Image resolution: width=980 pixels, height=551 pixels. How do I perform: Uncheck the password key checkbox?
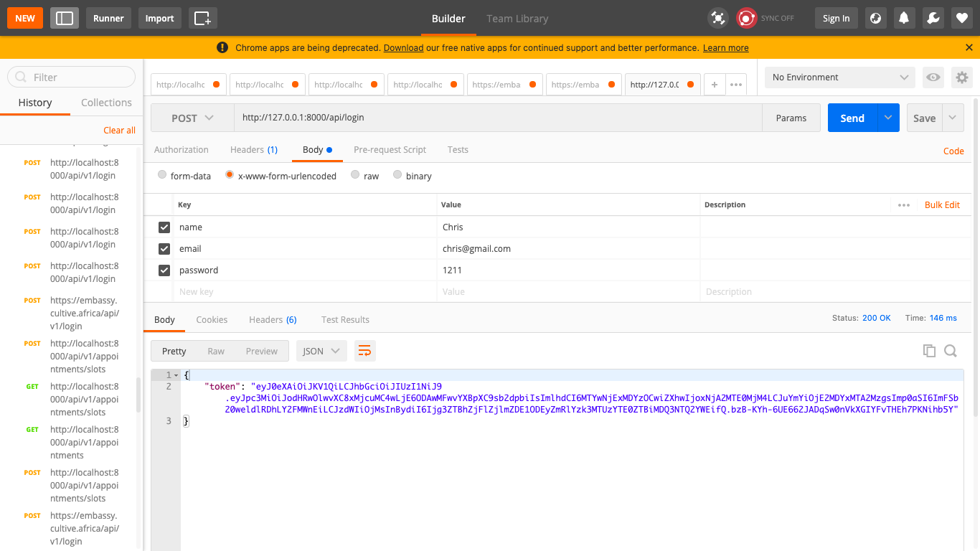[164, 270]
